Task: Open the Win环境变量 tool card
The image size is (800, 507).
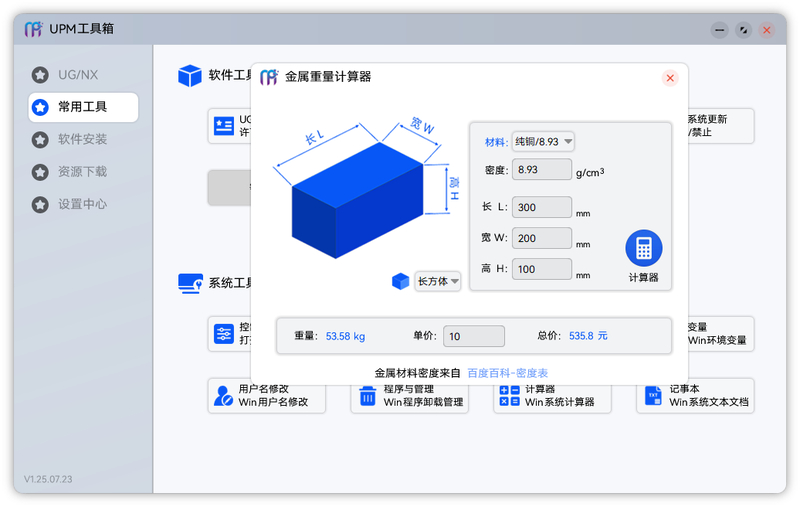Action: pyautogui.click(x=721, y=334)
